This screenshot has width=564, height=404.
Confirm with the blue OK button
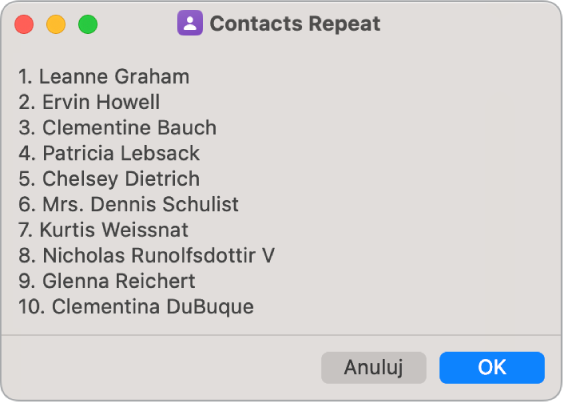(492, 367)
